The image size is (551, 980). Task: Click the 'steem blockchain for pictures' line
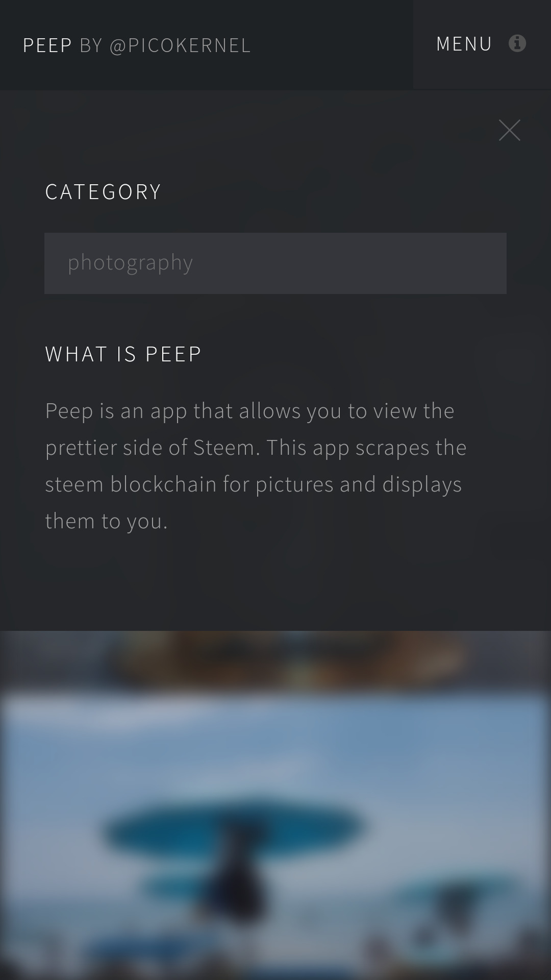[x=253, y=484]
